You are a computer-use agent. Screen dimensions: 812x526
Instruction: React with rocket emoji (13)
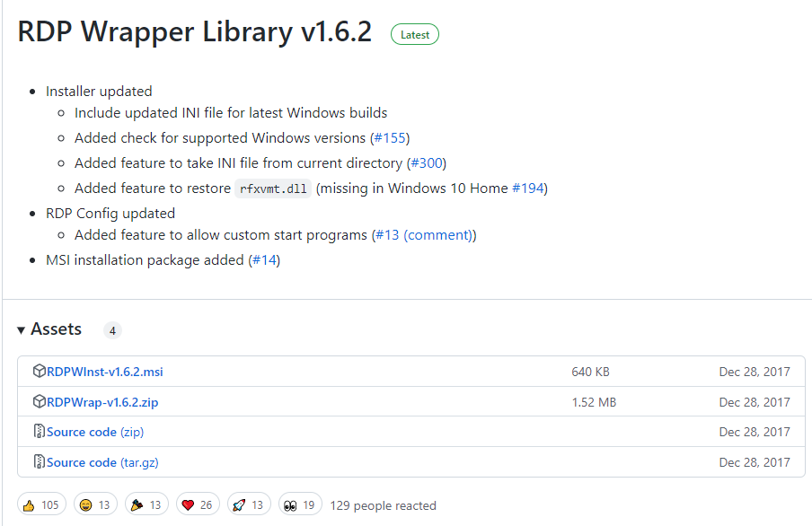249,504
